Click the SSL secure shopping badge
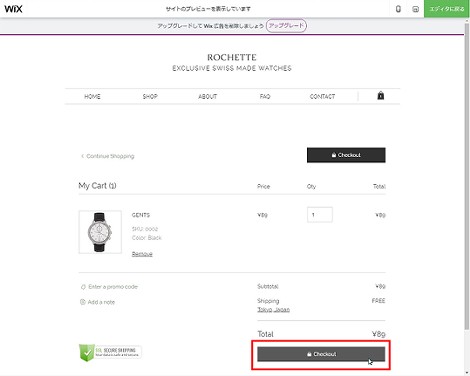470x376 pixels. 110,352
